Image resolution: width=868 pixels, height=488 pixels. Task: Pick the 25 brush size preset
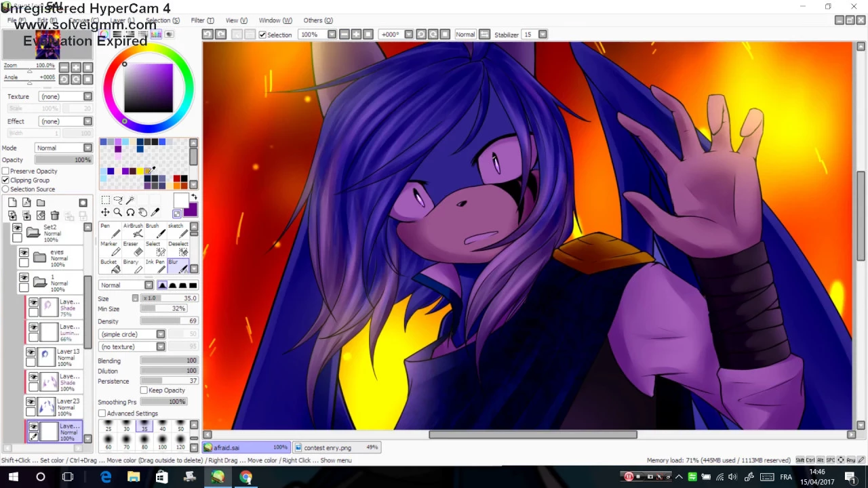pyautogui.click(x=108, y=426)
